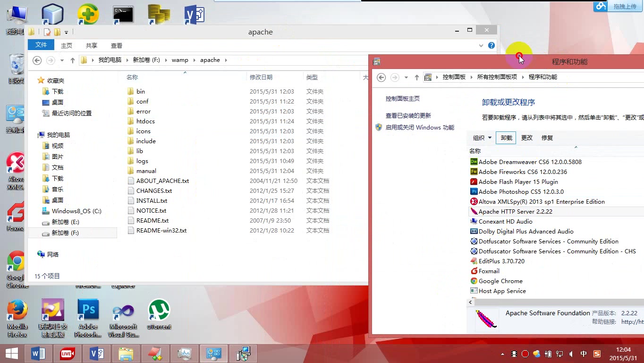Select EditPlus 3.70.720 entry

[x=501, y=261]
